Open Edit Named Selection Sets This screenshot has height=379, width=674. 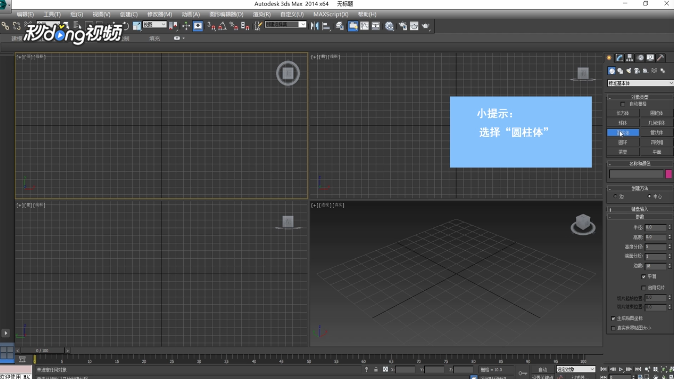(258, 26)
